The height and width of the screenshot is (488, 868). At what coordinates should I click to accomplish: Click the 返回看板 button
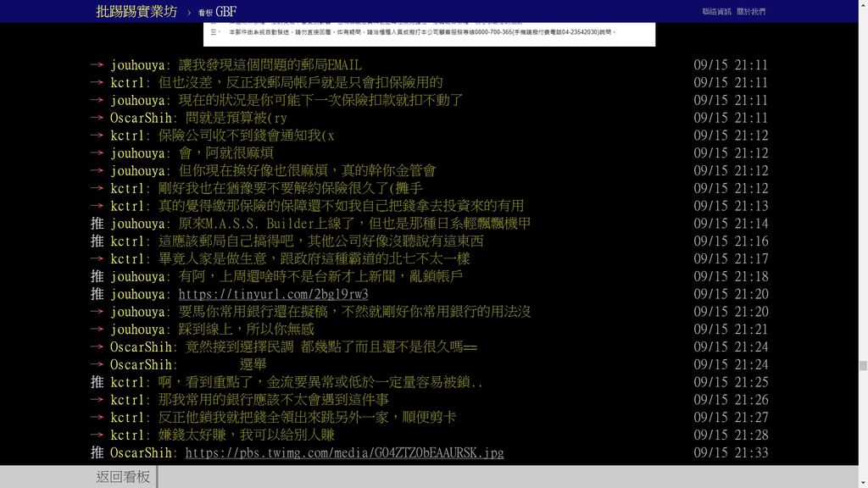[123, 477]
